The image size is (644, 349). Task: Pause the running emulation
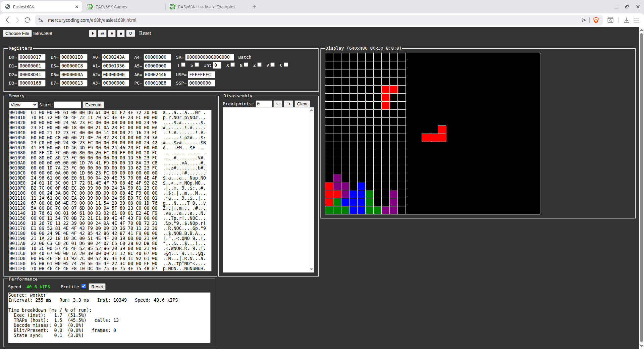(x=112, y=33)
